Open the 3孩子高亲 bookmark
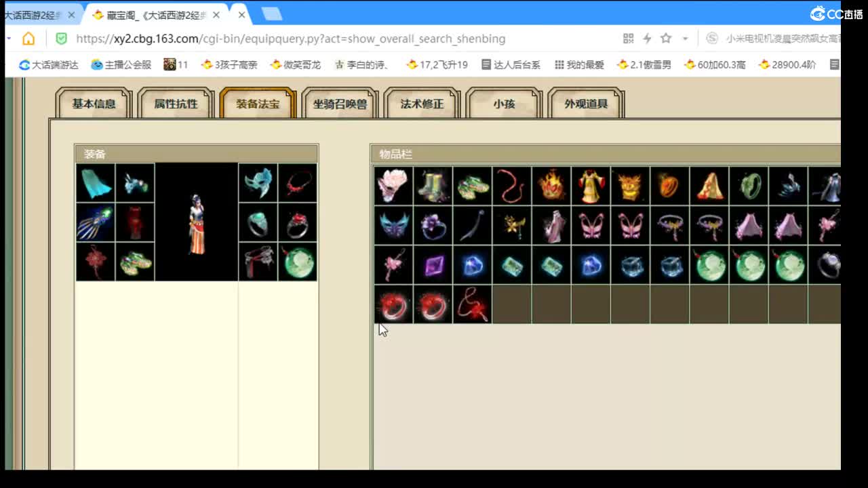The height and width of the screenshot is (488, 868). [x=229, y=65]
